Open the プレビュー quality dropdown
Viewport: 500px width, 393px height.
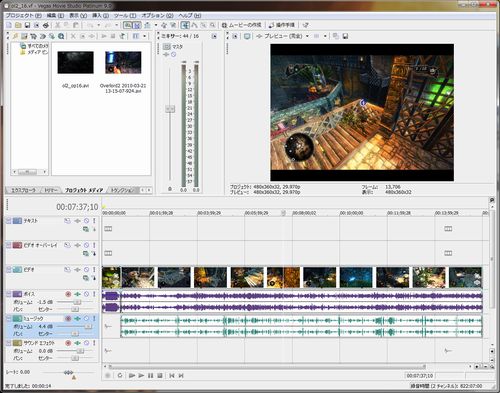pos(307,36)
